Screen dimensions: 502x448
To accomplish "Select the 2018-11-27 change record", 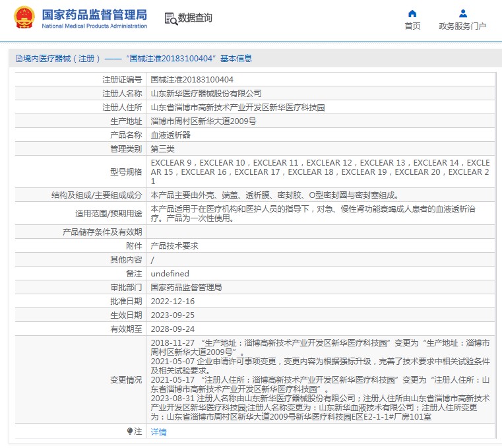I will tap(320, 348).
